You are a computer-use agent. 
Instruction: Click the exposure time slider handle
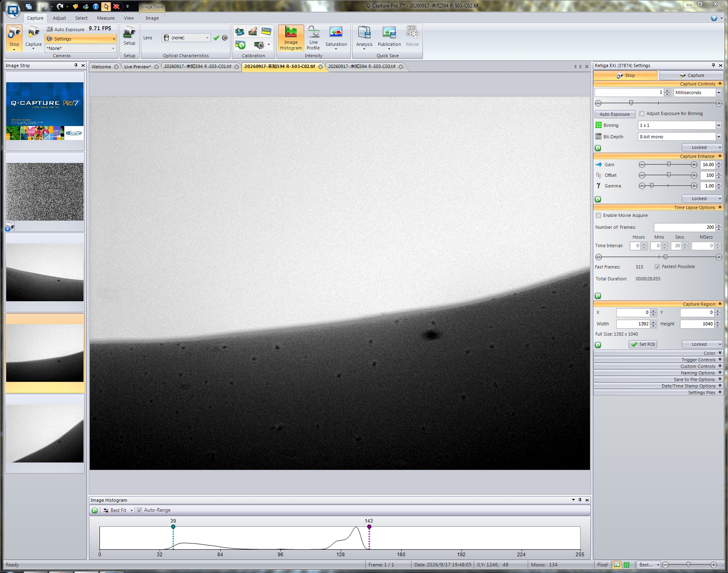[631, 103]
